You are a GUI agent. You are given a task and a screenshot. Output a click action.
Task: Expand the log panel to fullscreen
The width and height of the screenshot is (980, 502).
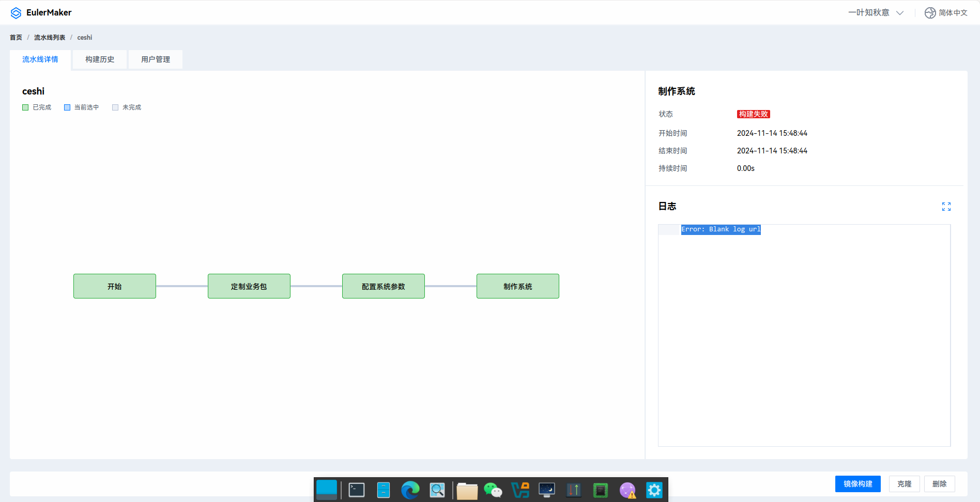946,207
